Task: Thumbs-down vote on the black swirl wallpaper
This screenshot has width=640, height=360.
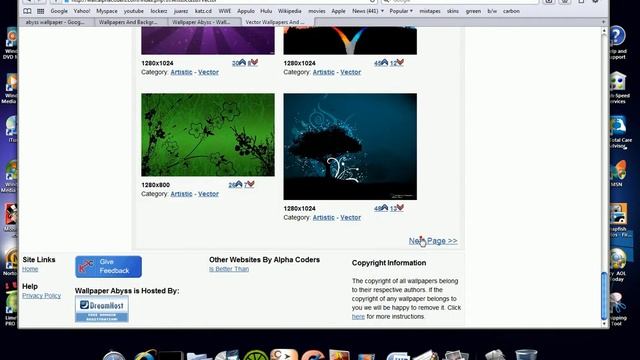Action: pyautogui.click(x=397, y=63)
